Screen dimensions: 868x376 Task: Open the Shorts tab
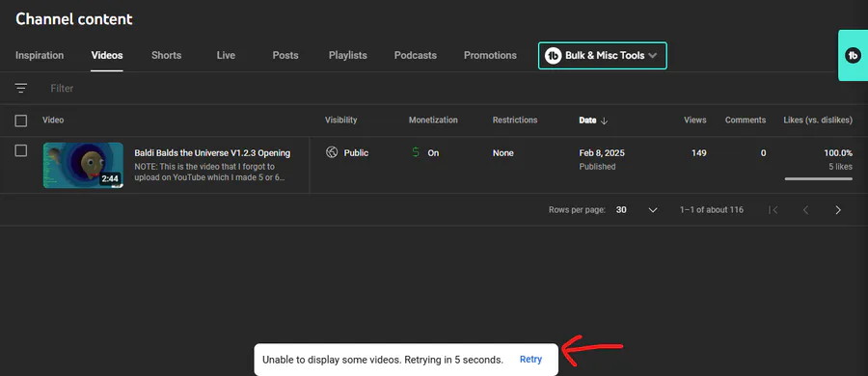pyautogui.click(x=166, y=55)
